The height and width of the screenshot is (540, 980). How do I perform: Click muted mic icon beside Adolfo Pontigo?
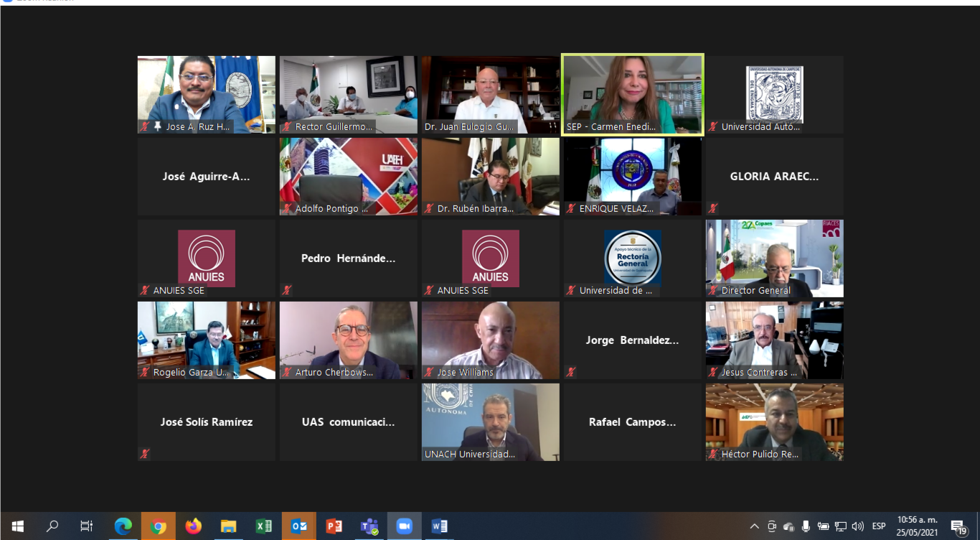coord(287,208)
